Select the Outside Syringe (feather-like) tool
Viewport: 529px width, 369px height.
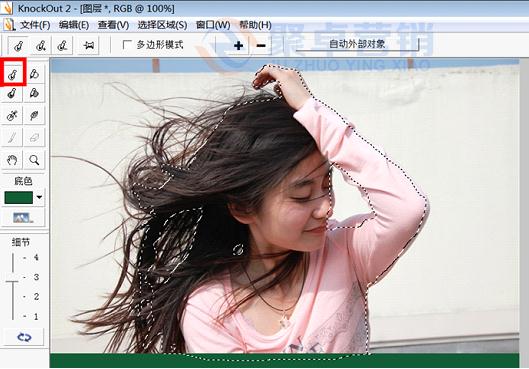click(34, 115)
